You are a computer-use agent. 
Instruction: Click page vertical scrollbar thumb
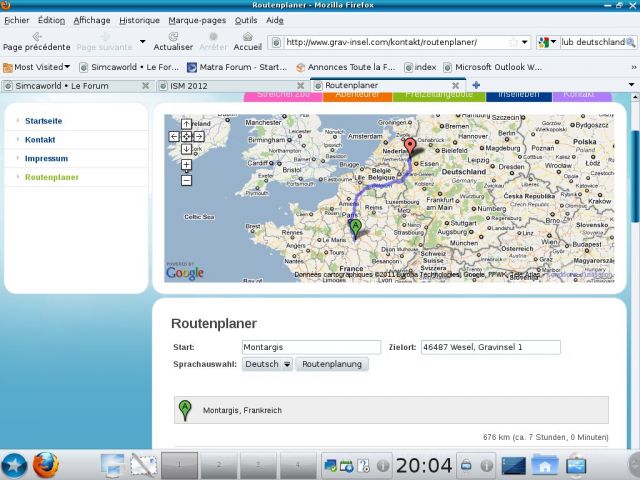635,176
